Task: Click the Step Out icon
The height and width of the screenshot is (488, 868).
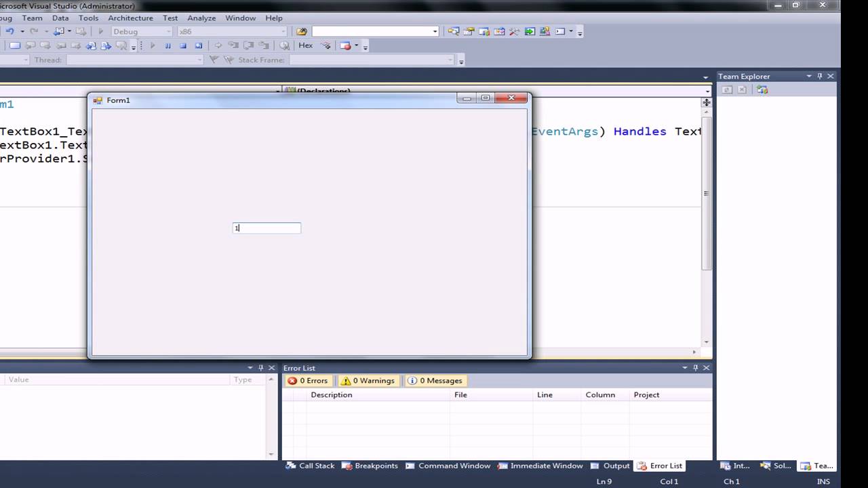Action: pyautogui.click(x=263, y=46)
